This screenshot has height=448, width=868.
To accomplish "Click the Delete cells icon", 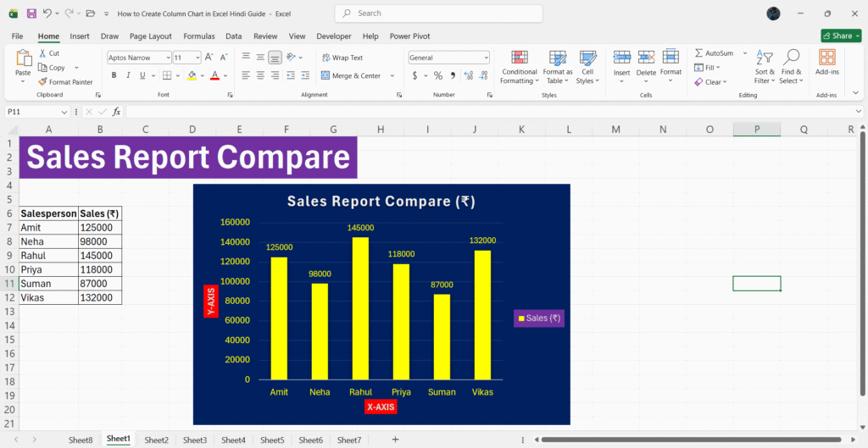I will pyautogui.click(x=646, y=57).
